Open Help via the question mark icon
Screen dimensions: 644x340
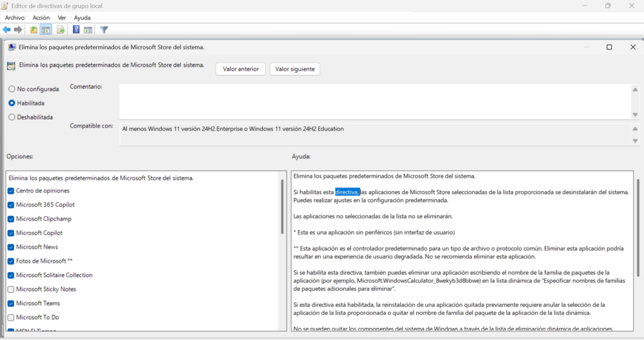click(x=76, y=30)
